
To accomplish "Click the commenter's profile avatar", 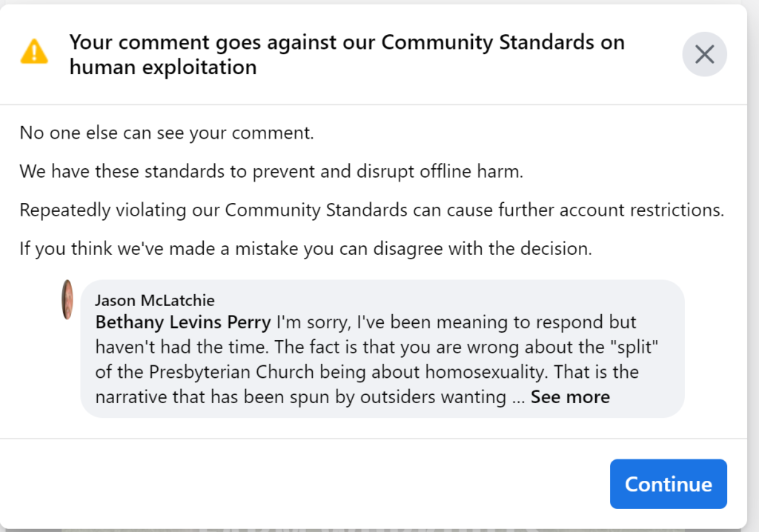I will pyautogui.click(x=67, y=299).
